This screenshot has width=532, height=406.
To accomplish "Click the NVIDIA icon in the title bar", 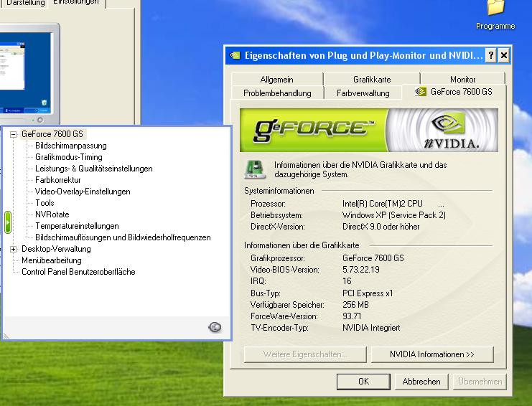I will 235,55.
